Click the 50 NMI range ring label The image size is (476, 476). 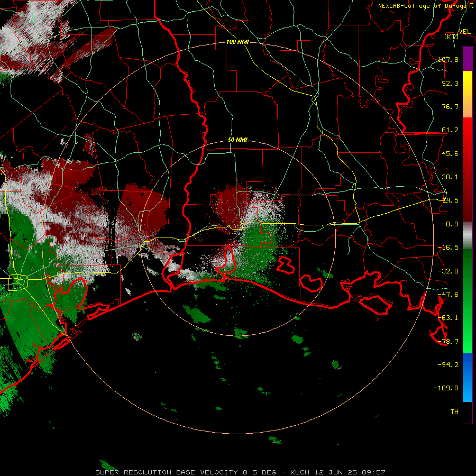(x=237, y=140)
